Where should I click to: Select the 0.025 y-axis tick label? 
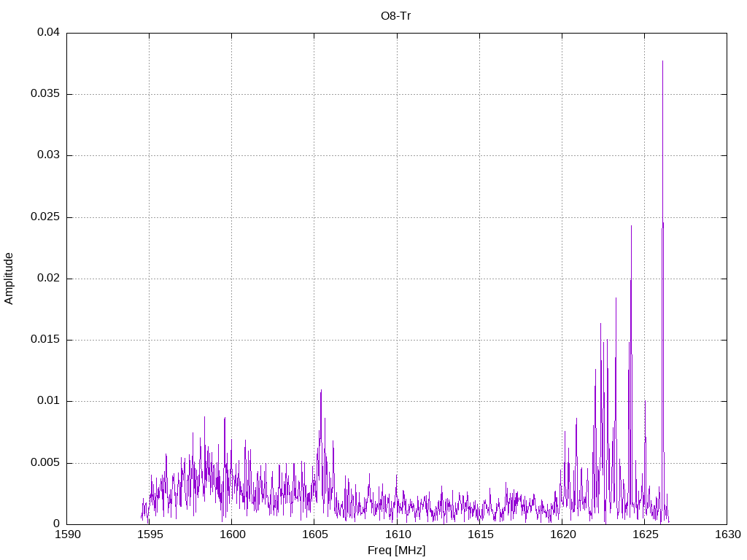coord(46,217)
